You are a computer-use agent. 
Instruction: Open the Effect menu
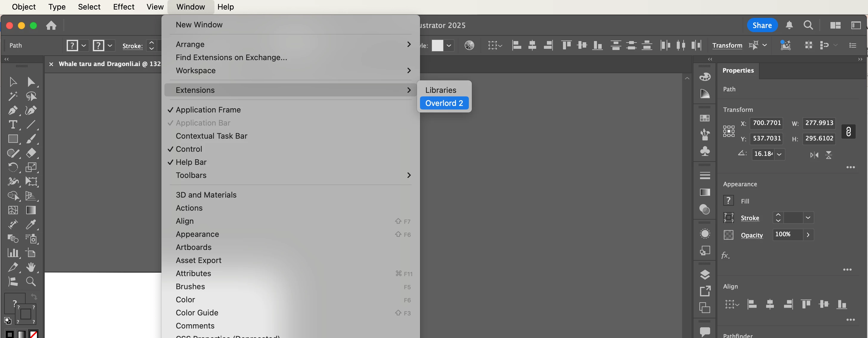point(123,7)
